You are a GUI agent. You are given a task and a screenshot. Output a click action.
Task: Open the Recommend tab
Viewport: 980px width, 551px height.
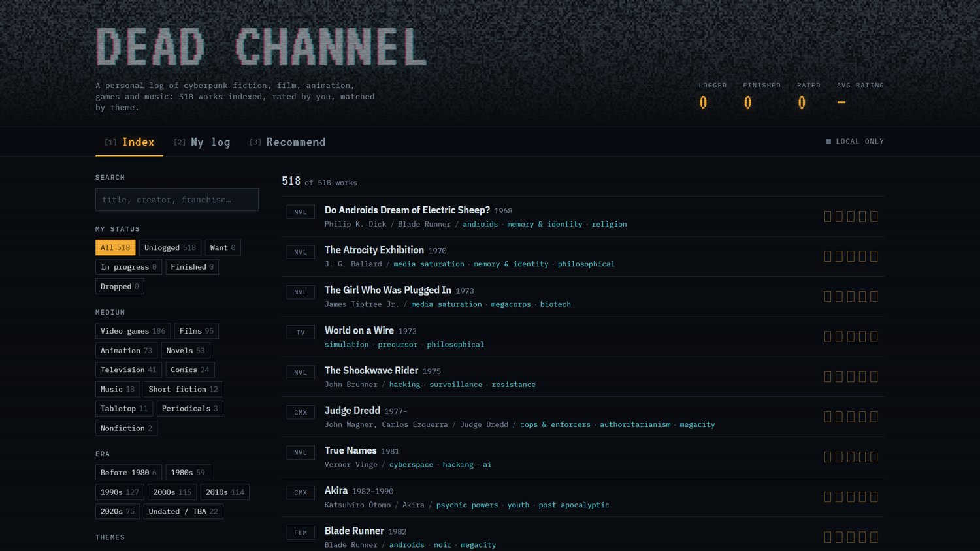[x=287, y=142]
